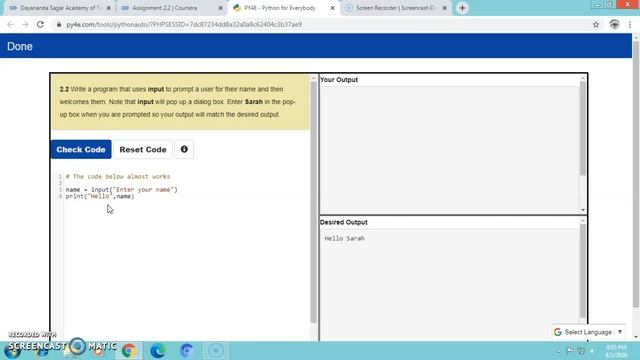
Task: Click the Action Center flag tray icon
Action: point(570,351)
